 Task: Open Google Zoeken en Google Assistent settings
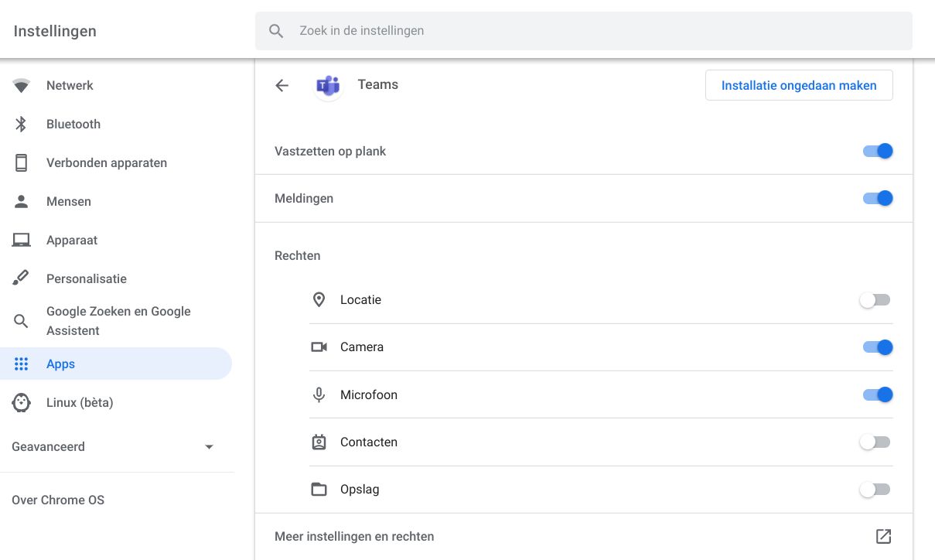[118, 320]
